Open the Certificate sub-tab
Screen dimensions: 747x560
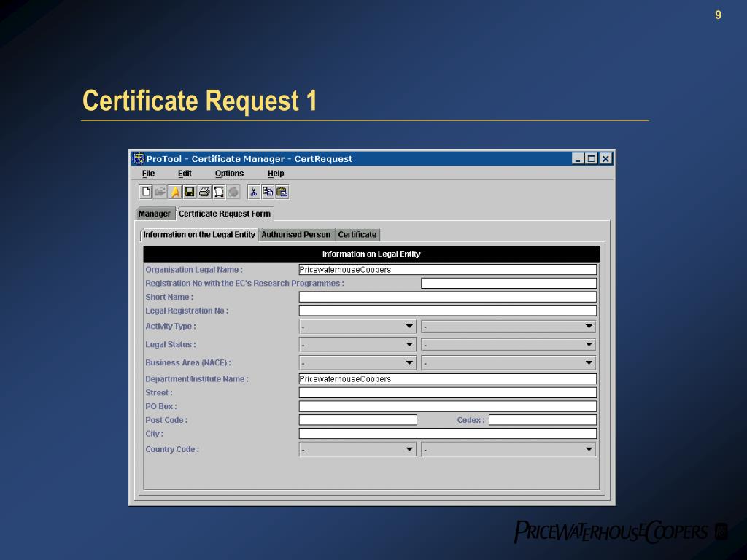pos(357,234)
